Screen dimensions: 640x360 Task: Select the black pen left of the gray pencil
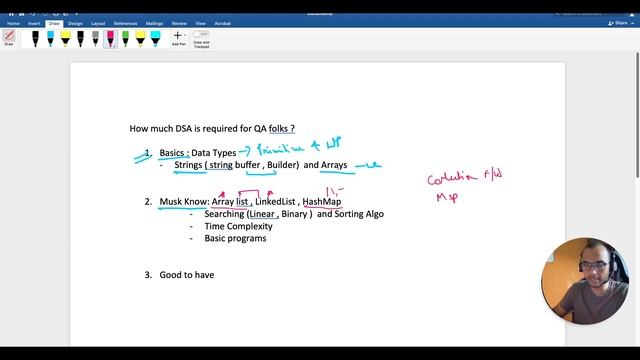tap(80, 39)
